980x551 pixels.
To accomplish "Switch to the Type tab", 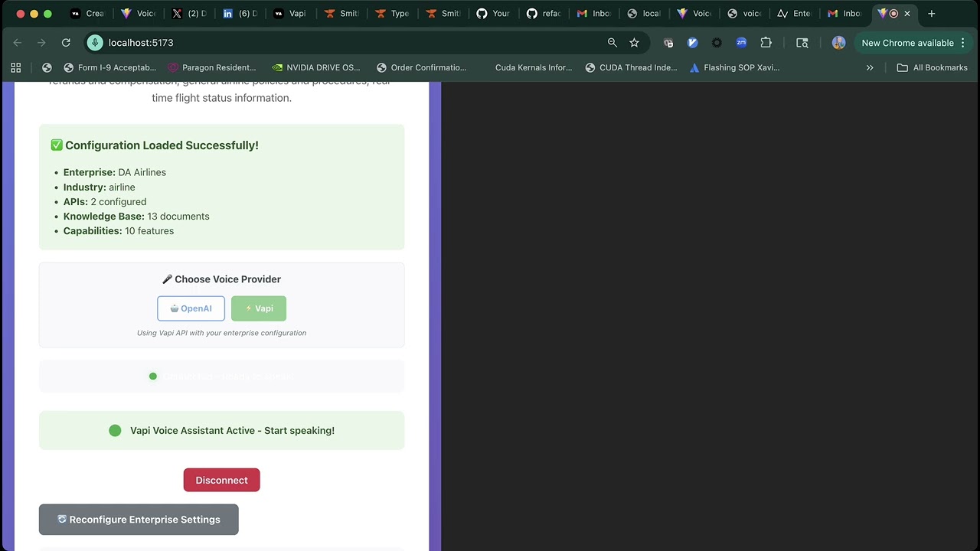I will pyautogui.click(x=391, y=14).
